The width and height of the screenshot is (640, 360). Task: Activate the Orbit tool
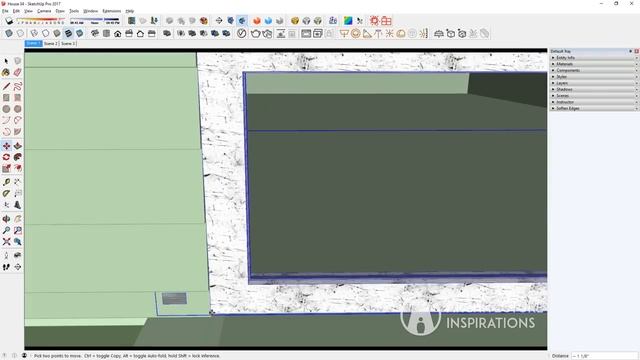pyautogui.click(x=6, y=219)
